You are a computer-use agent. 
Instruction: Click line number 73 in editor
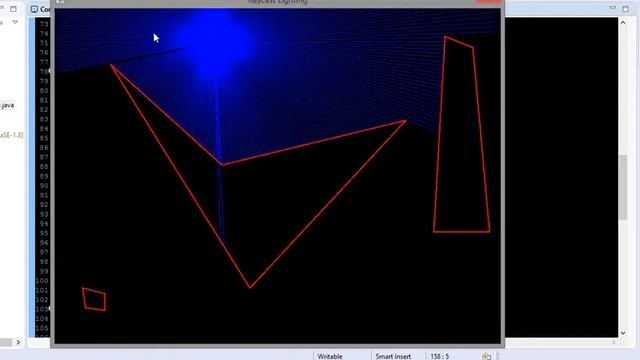click(44, 24)
